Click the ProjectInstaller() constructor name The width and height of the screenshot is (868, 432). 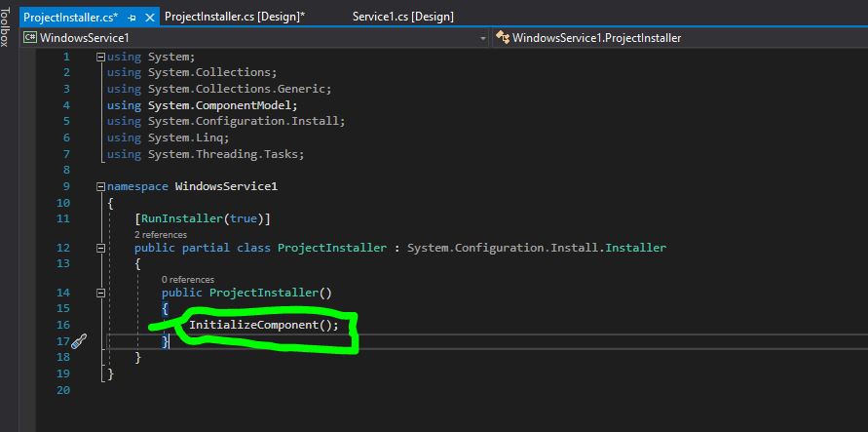coord(263,293)
